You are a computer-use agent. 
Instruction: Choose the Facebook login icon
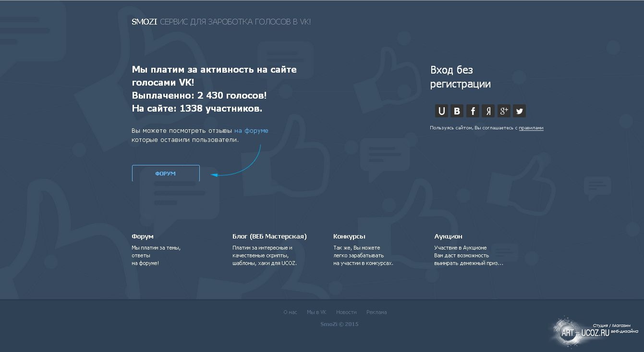tap(473, 111)
